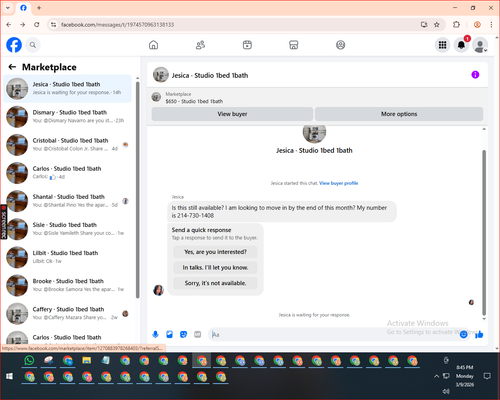Send quick reply 'In talks. I'll let you know.'
This screenshot has height=400, width=500.
point(215,268)
